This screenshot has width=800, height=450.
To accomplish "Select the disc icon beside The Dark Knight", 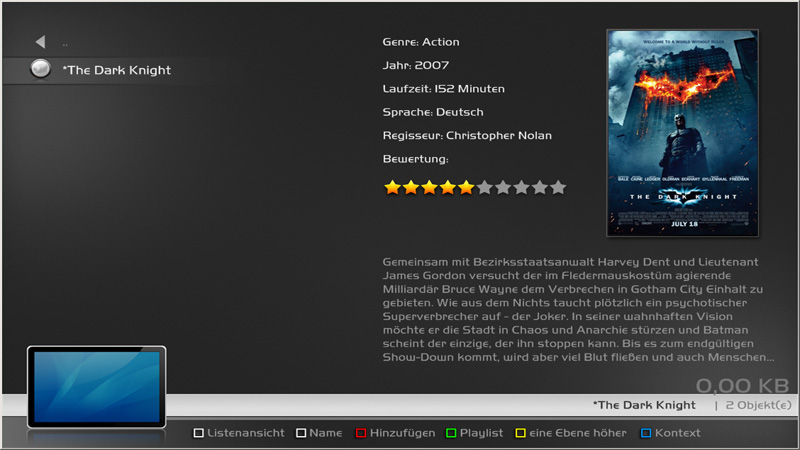I will 40,69.
